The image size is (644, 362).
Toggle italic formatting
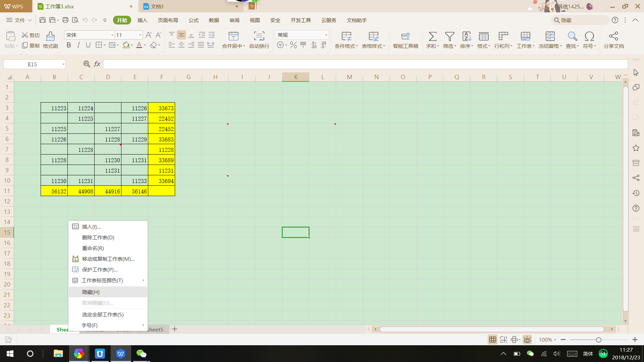[78, 45]
